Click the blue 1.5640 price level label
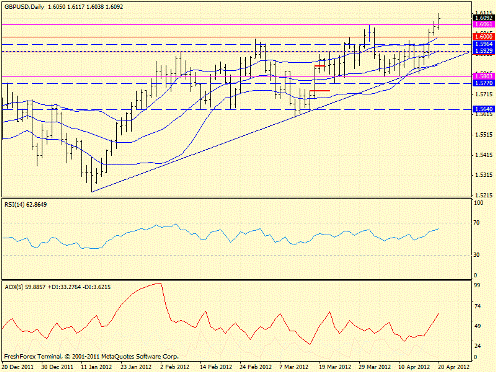This screenshot has width=496, height=372. point(484,109)
